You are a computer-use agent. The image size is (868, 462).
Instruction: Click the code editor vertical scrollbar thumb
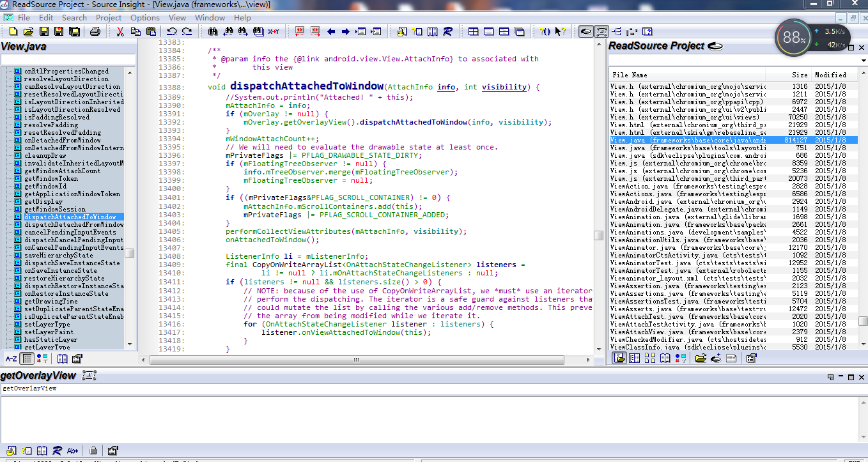(599, 235)
